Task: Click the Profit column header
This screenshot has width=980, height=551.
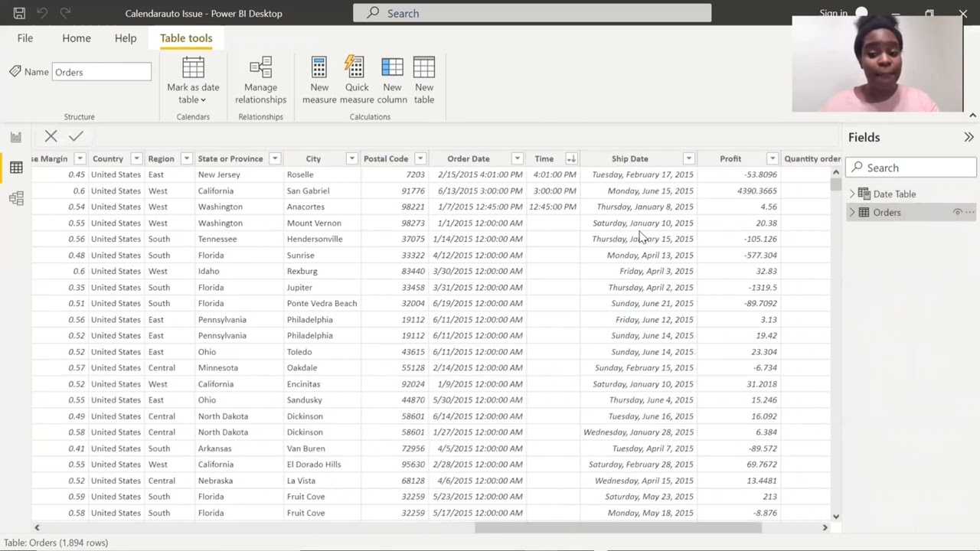Action: point(730,158)
